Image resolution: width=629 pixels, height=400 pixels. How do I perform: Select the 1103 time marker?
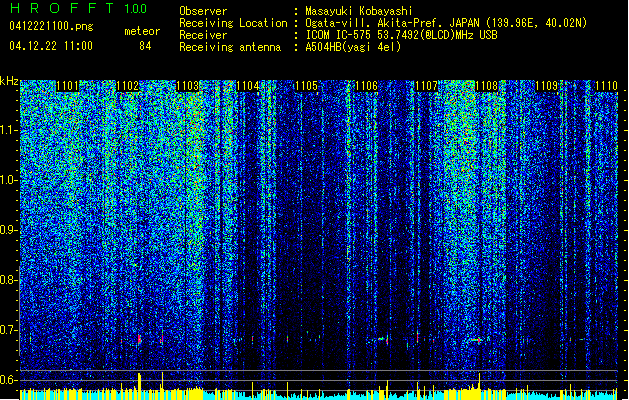(187, 86)
